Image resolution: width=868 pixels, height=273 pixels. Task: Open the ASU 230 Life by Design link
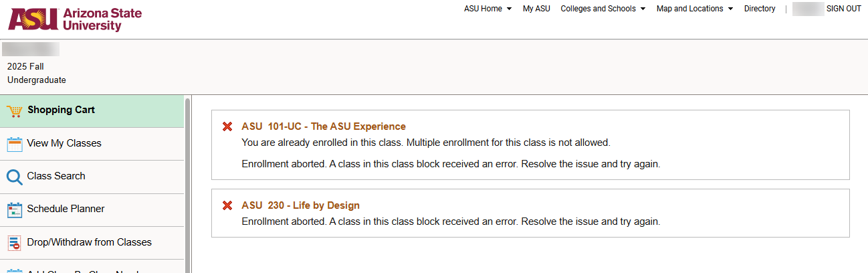point(300,205)
